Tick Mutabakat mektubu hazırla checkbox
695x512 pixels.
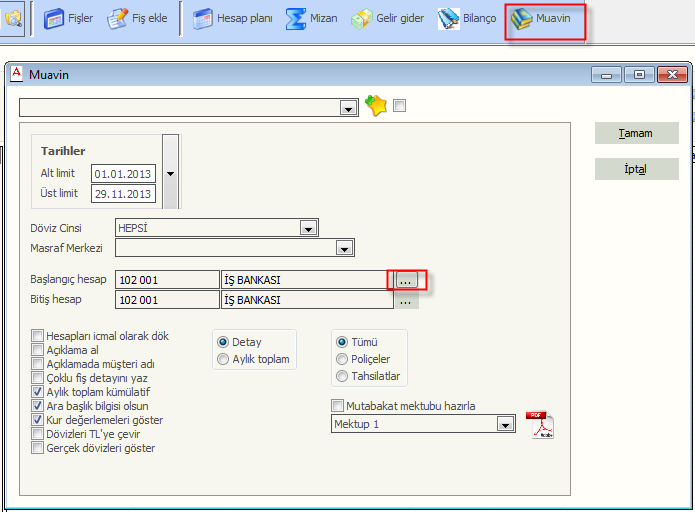[x=337, y=406]
